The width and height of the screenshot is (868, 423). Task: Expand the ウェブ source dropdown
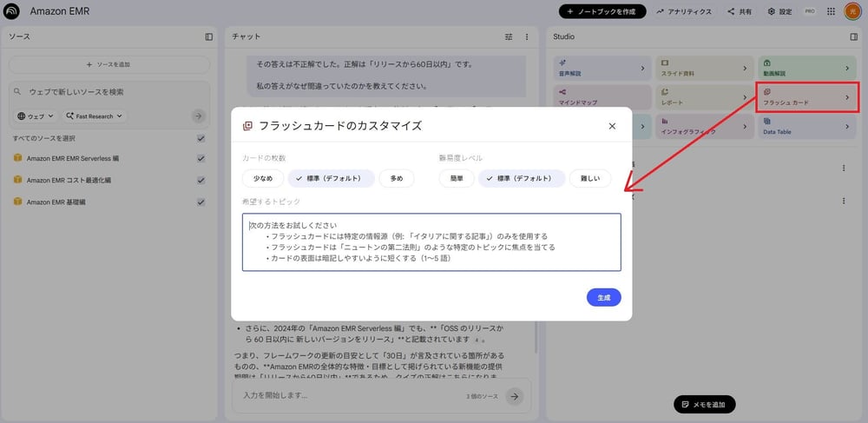click(x=36, y=116)
